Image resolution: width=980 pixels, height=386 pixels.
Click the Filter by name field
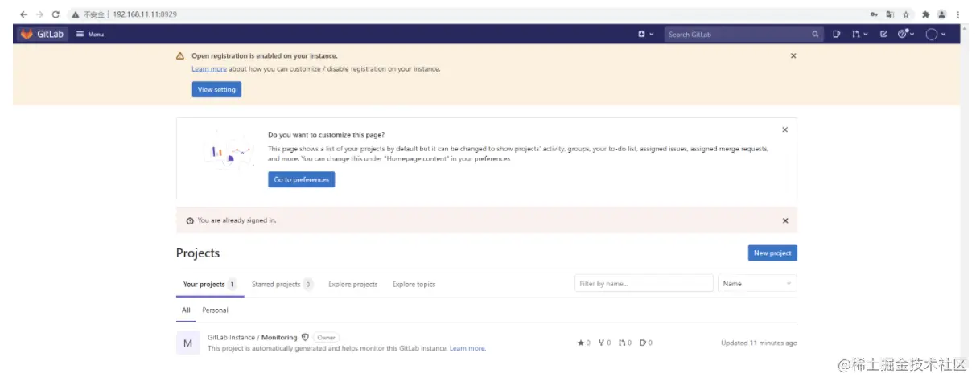coord(644,283)
